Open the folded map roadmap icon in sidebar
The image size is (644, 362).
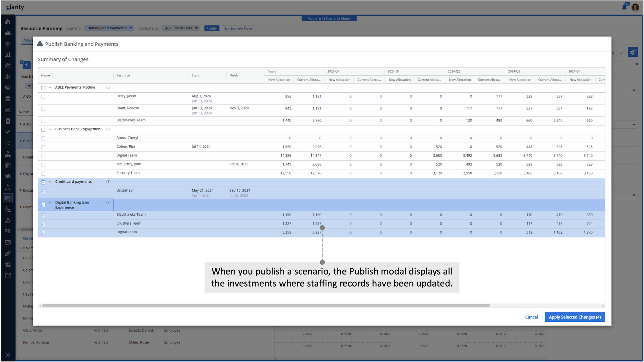(8, 176)
